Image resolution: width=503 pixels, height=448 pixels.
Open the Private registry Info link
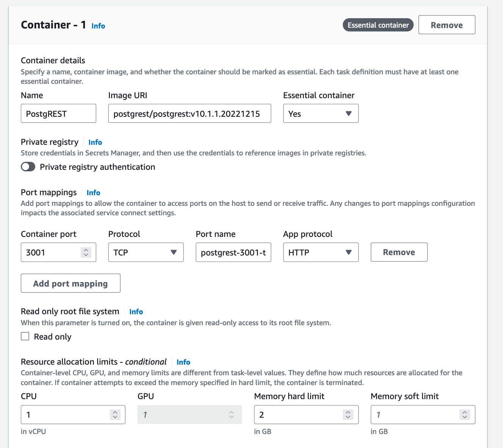point(95,142)
